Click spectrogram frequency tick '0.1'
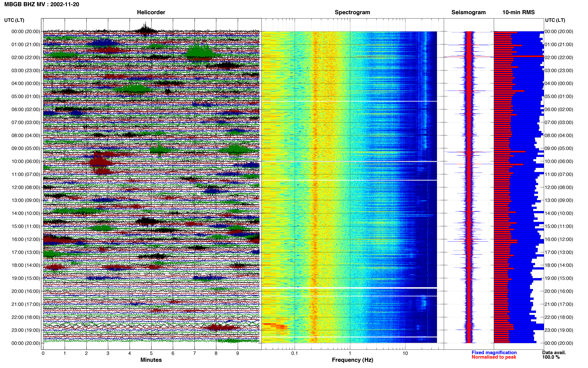 coord(295,353)
